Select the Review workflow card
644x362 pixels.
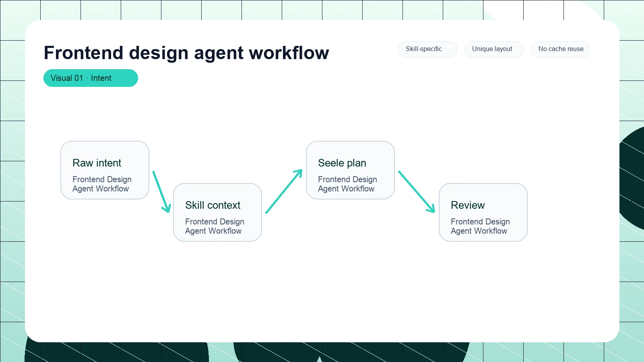483,212
